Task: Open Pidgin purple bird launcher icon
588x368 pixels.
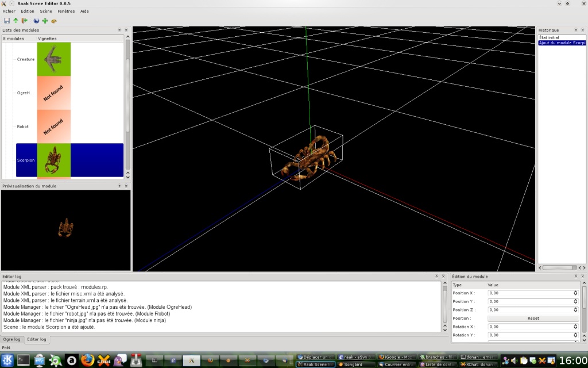Action: [120, 361]
